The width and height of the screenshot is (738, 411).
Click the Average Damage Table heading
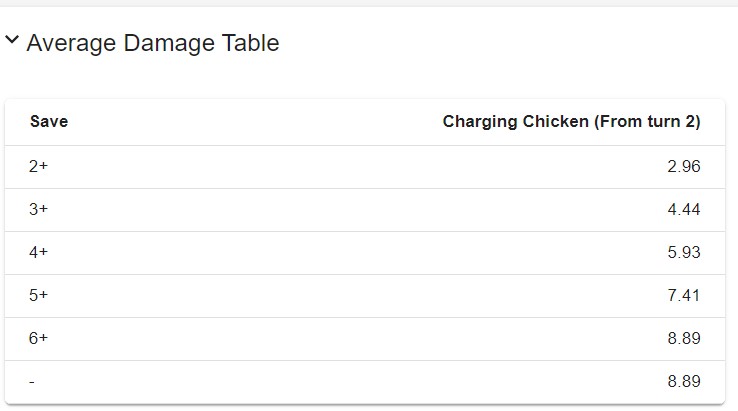click(152, 43)
